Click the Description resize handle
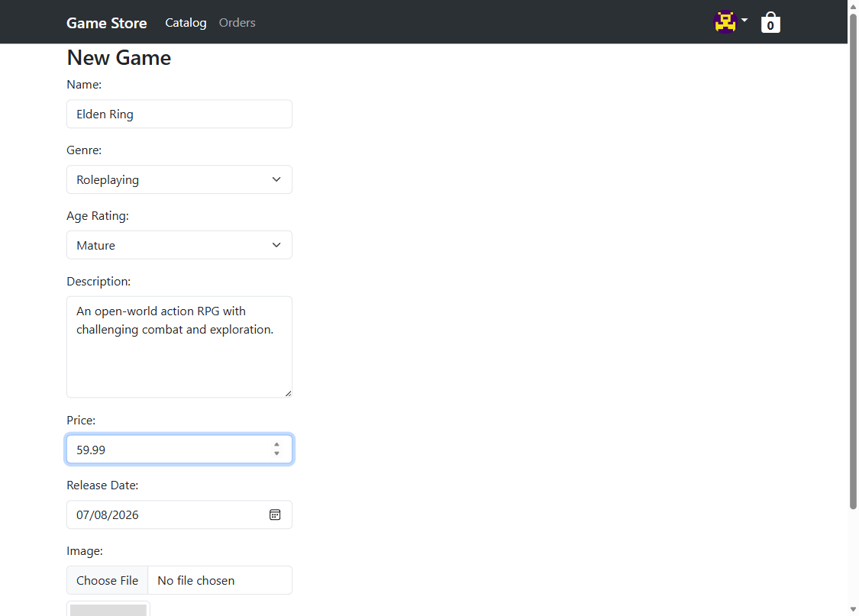This screenshot has height=616, width=859. 288,393
